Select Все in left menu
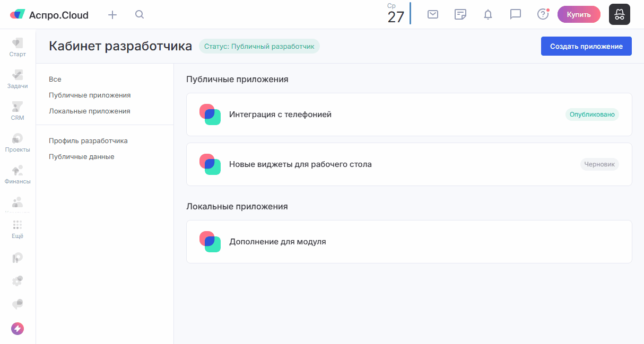The height and width of the screenshot is (344, 644). point(55,79)
